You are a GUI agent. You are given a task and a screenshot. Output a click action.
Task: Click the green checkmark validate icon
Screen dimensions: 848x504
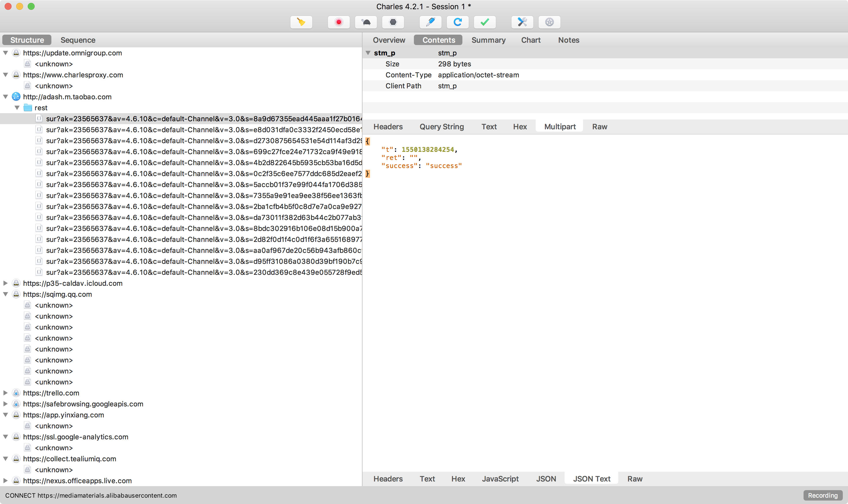[x=485, y=23]
